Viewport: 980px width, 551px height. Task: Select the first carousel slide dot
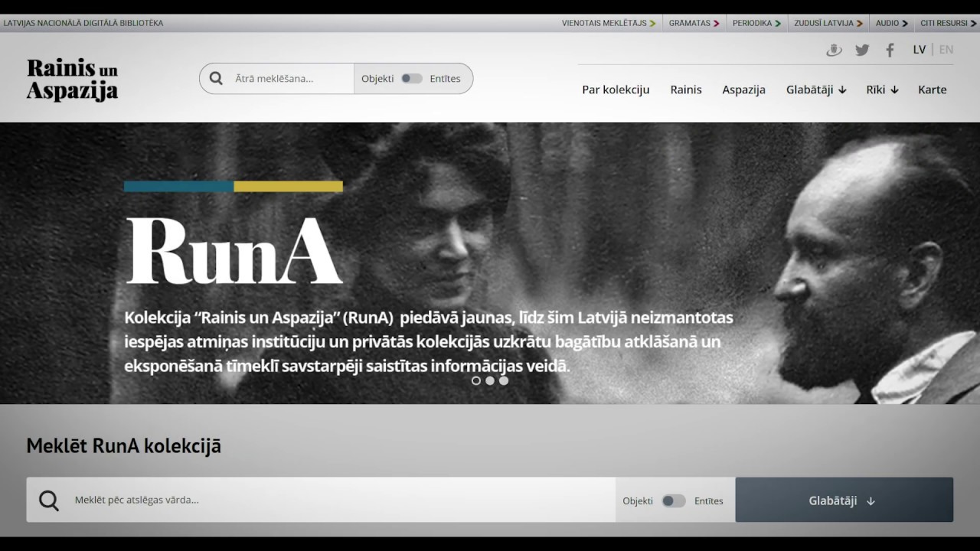476,380
